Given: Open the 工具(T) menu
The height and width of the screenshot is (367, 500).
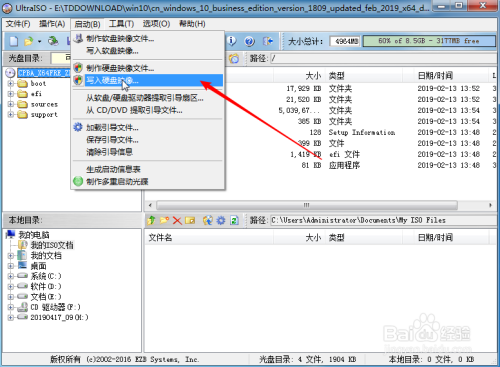Looking at the screenshot, I should coord(121,24).
